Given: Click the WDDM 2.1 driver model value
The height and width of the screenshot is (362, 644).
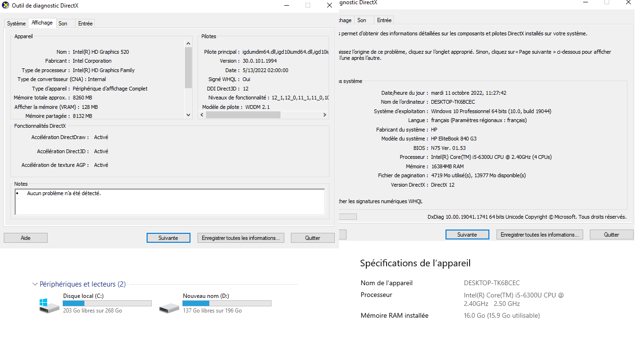Looking at the screenshot, I should pyautogui.click(x=257, y=107).
